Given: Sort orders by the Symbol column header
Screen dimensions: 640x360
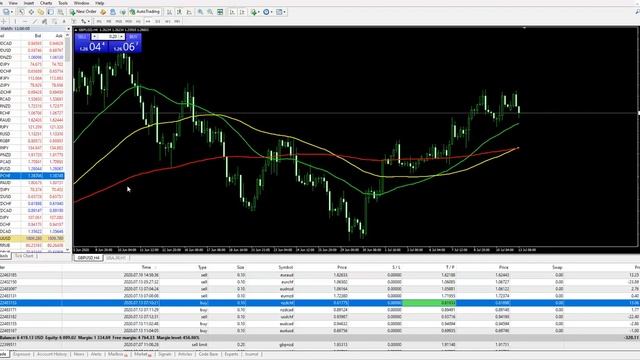Looking at the screenshot, I should click(286, 267).
